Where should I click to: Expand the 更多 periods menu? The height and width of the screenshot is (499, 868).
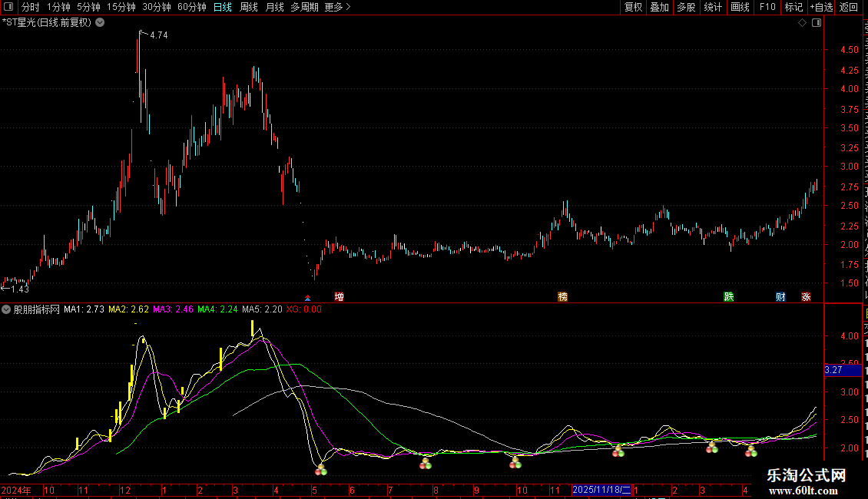[x=337, y=7]
